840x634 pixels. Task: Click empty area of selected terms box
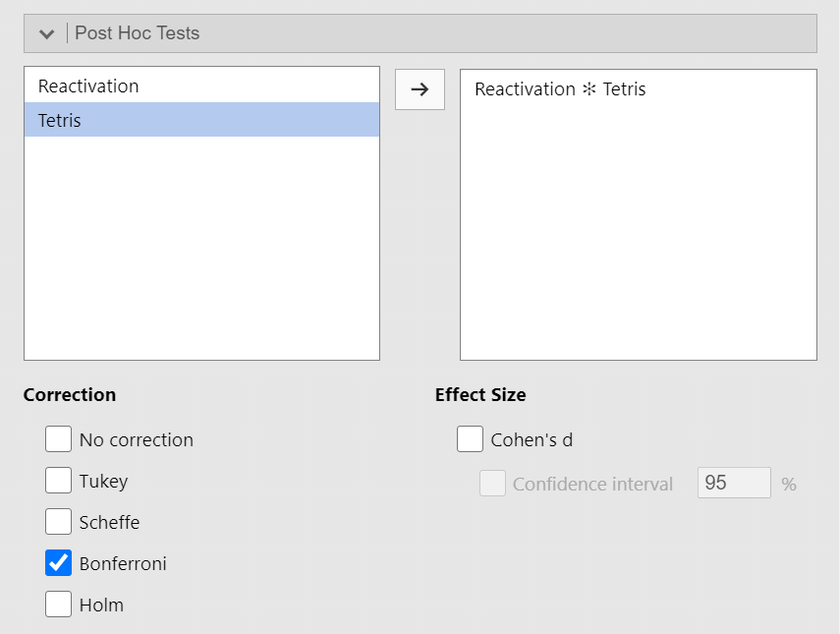[638, 230]
